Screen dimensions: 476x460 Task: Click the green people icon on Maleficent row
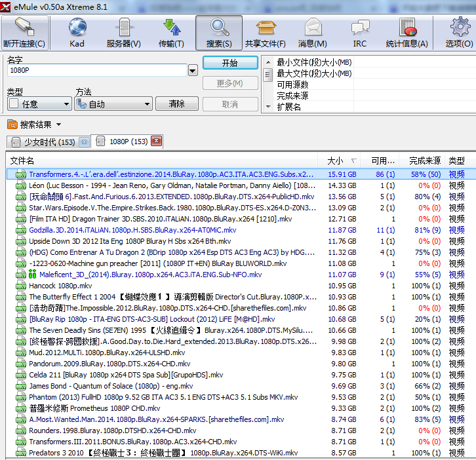click(33, 275)
